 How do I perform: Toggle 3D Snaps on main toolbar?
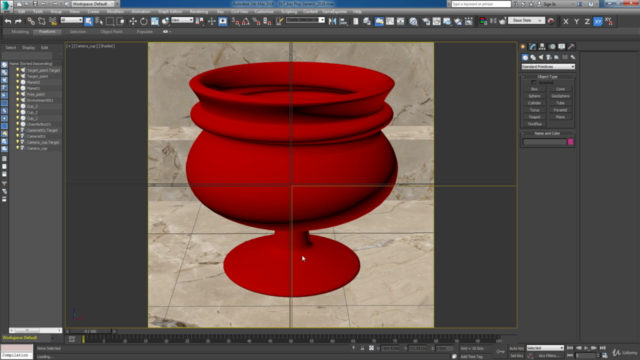(235, 21)
